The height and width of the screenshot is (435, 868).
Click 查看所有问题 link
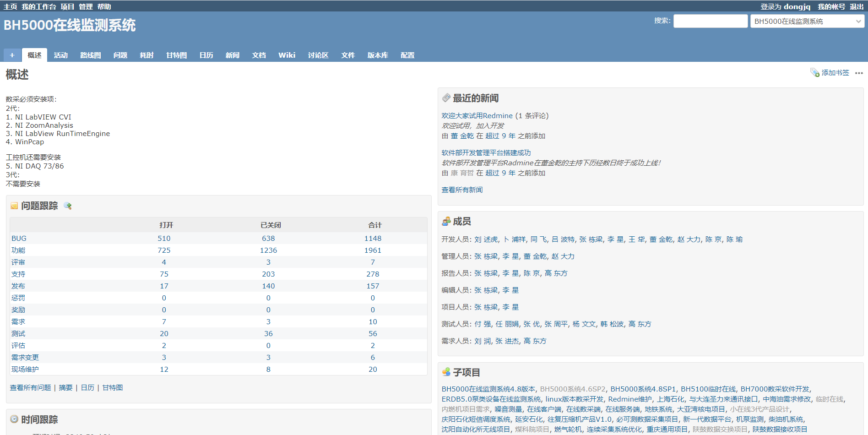click(x=31, y=388)
